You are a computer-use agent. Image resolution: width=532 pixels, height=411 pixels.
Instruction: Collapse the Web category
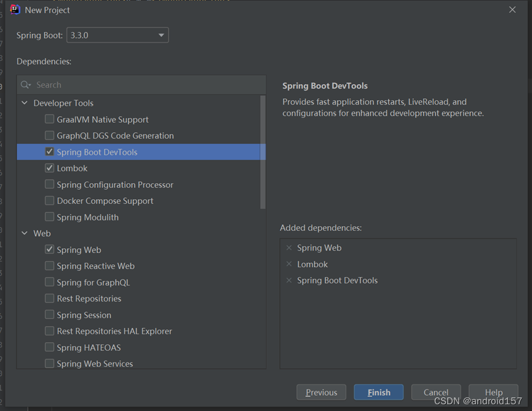point(25,233)
